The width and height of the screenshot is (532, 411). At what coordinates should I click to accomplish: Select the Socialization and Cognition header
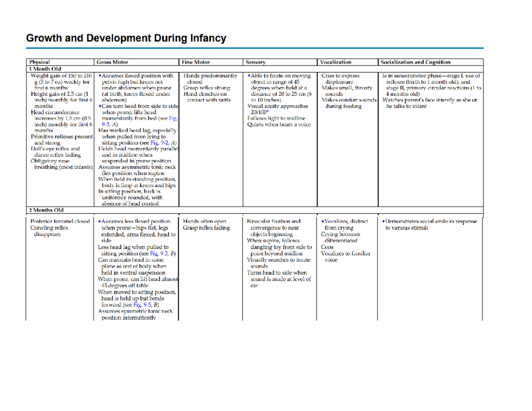(415, 62)
